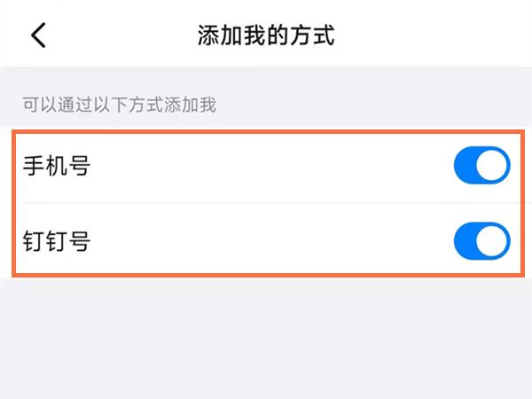Click the blank space between 手机号 and its toggle

coord(266,166)
